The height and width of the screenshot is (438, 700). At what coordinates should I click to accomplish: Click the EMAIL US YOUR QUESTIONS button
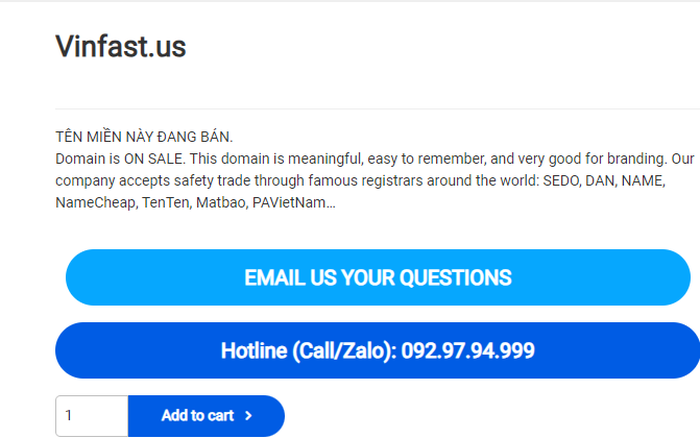pos(378,277)
